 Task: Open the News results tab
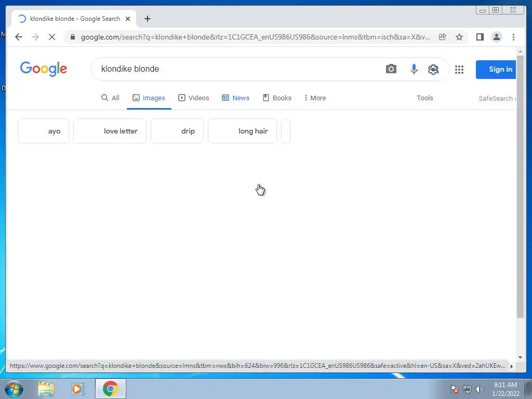pos(236,98)
